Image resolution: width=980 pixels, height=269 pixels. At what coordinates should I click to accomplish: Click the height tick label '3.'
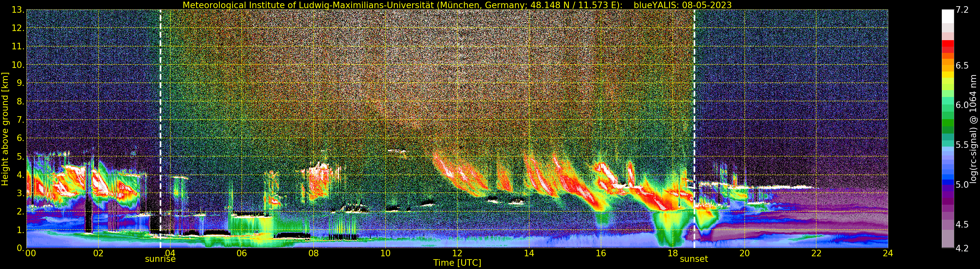(21, 193)
